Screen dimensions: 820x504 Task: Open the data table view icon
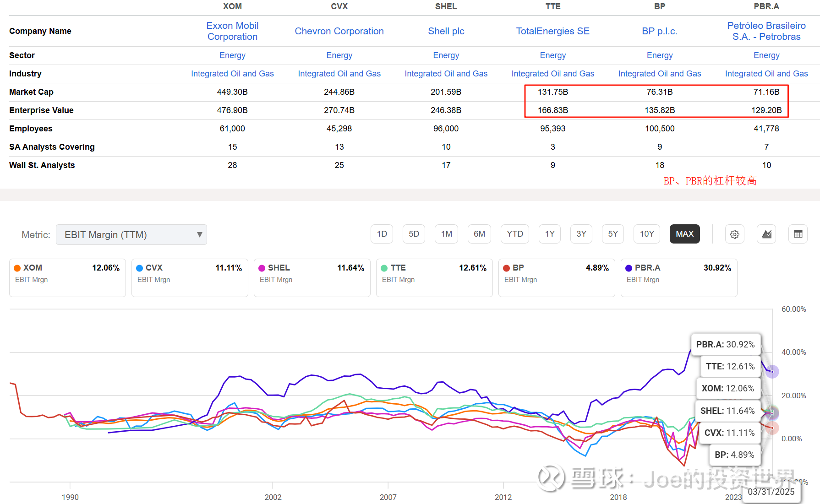(798, 234)
